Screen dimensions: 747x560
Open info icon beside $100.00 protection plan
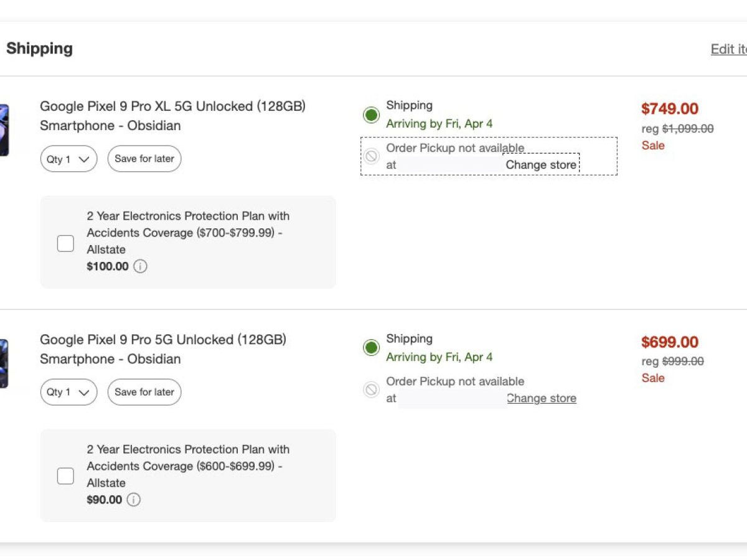pos(141,267)
